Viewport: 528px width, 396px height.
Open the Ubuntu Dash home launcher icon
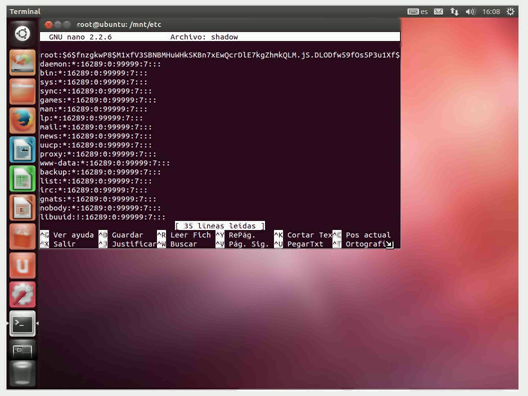click(22, 33)
